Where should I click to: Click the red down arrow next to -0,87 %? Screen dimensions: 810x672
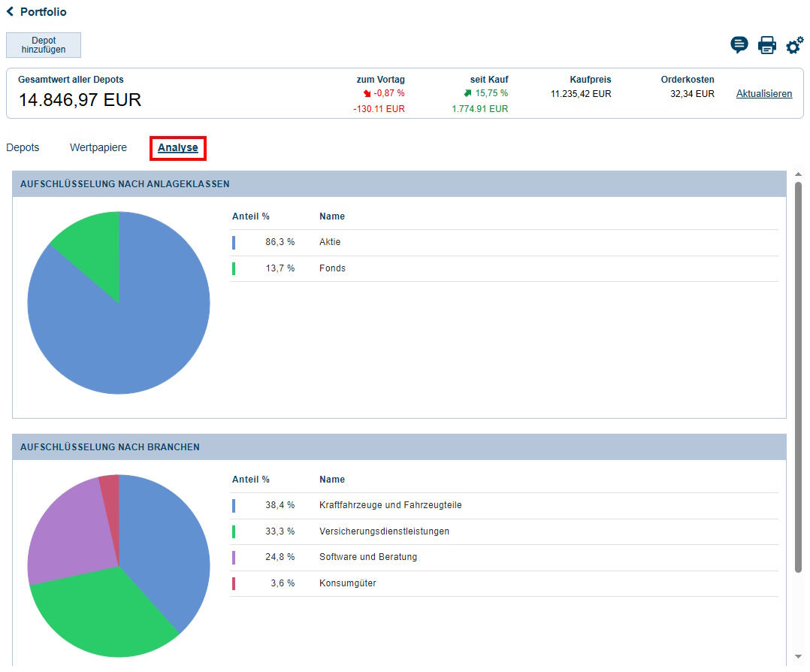click(x=367, y=94)
